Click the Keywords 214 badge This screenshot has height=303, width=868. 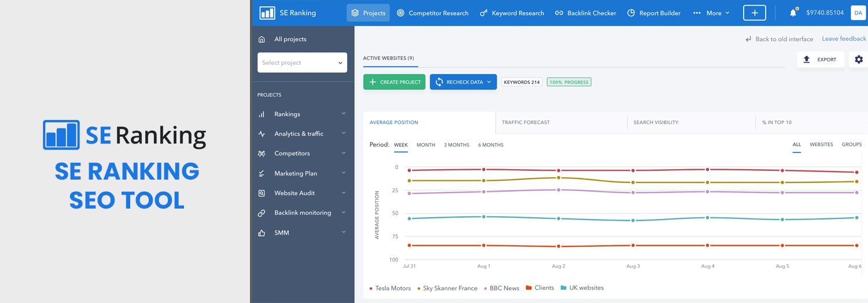(x=522, y=82)
